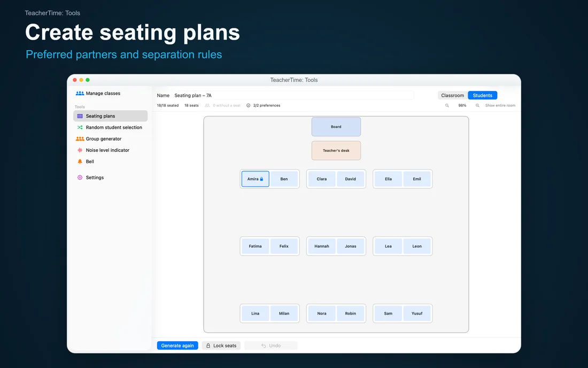Select Ben's seat

coord(284,179)
